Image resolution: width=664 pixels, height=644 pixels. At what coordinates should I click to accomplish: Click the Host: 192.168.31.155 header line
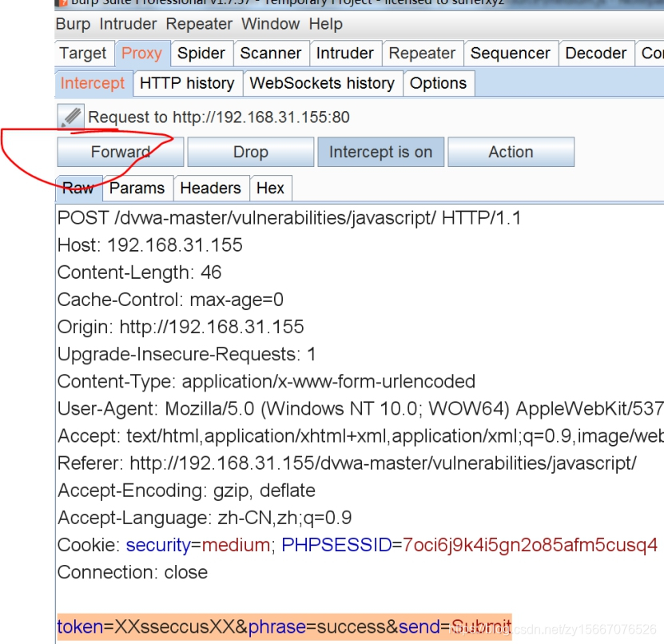pos(150,245)
